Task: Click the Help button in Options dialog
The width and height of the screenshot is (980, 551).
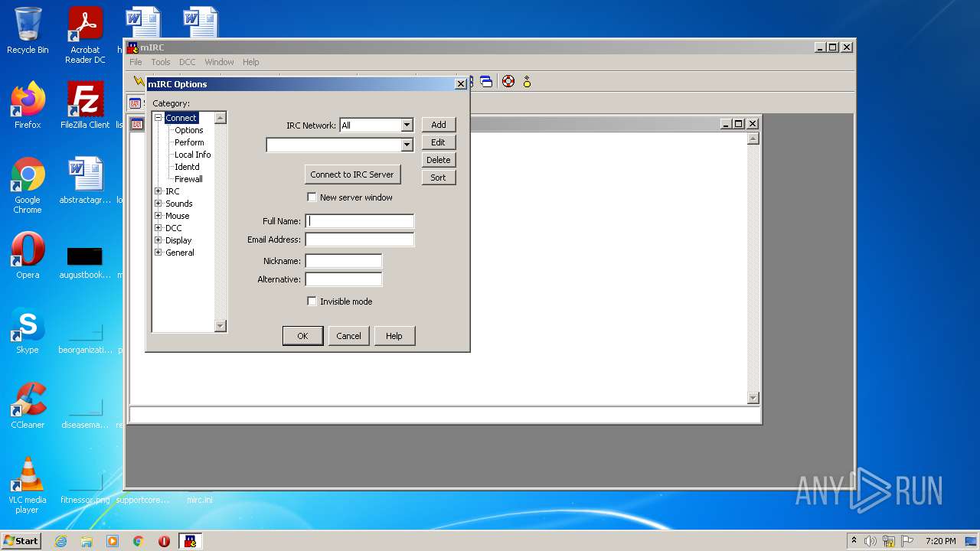Action: click(x=394, y=336)
